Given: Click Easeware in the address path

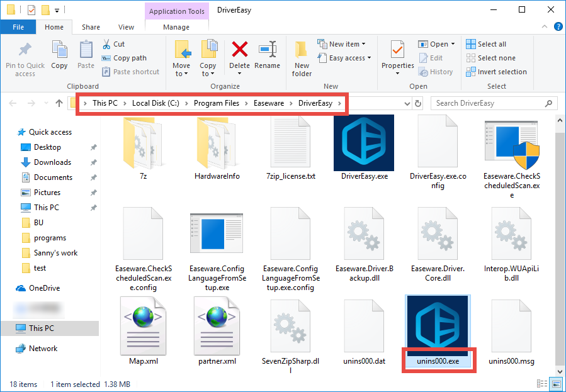Looking at the screenshot, I should (269, 103).
